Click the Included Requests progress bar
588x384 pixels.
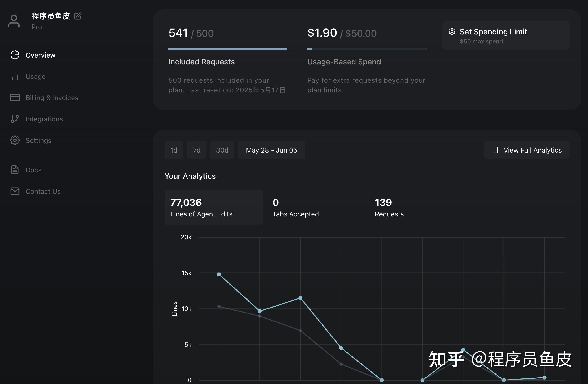(x=227, y=49)
